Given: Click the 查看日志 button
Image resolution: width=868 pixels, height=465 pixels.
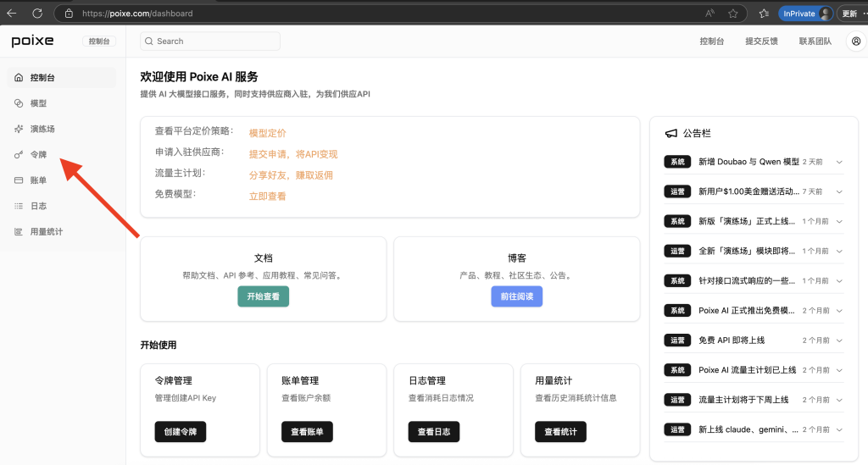Looking at the screenshot, I should click(434, 432).
